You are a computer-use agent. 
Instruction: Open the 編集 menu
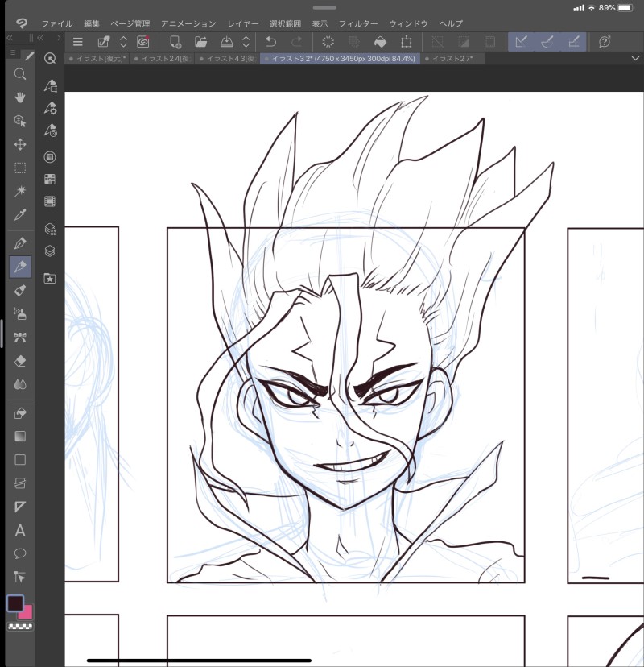point(92,24)
